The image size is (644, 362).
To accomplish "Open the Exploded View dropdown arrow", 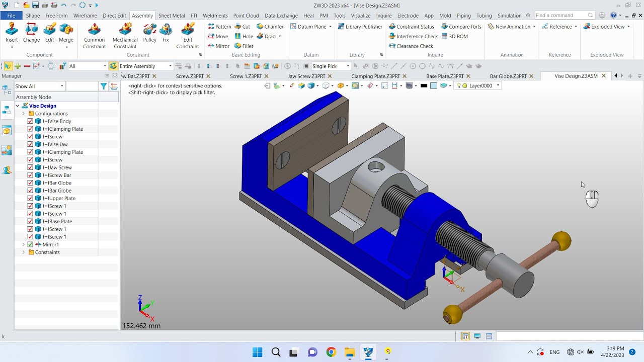I will [x=628, y=27].
